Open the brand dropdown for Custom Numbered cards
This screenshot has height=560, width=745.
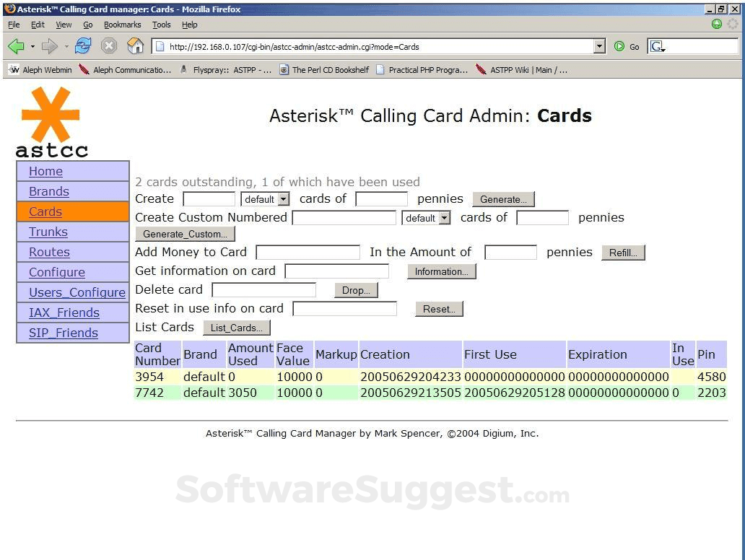pos(426,217)
